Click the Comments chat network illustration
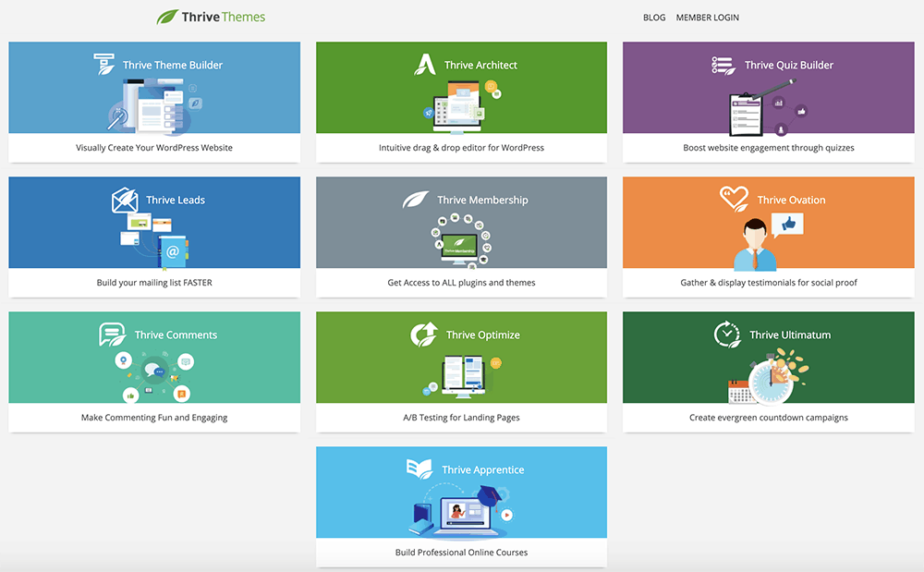Image resolution: width=924 pixels, height=572 pixels. click(x=154, y=376)
